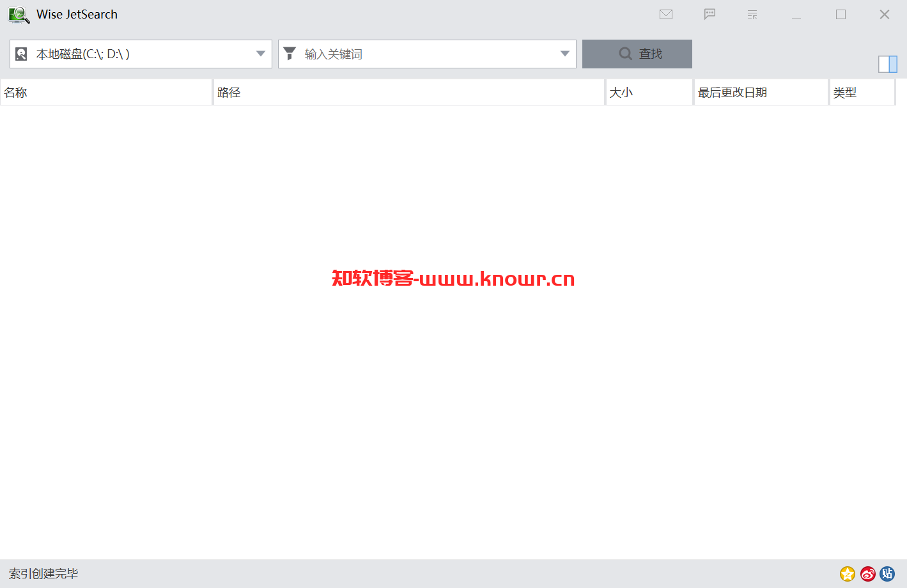Screen dimensions: 907x588
Task: Open the blue Tieba share icon
Action: pyautogui.click(x=887, y=574)
